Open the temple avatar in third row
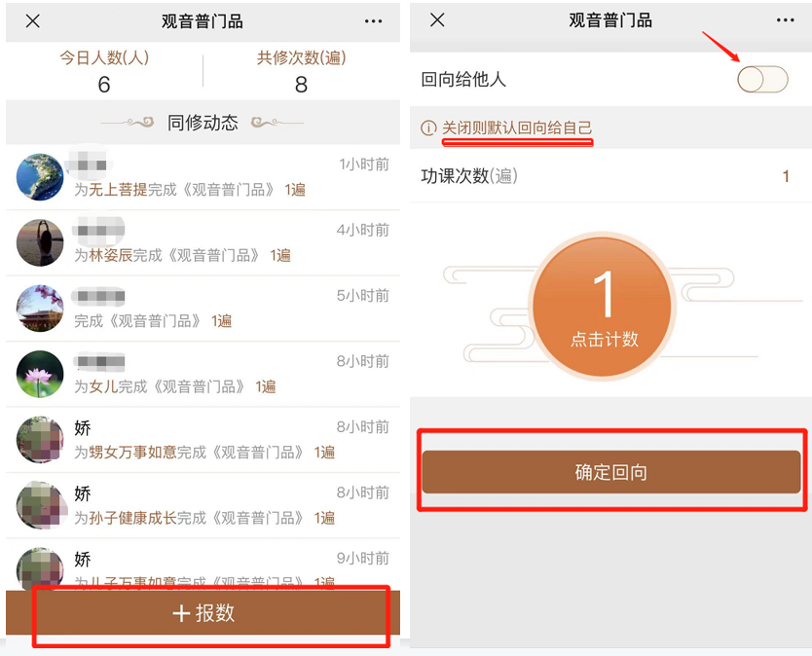The image size is (812, 656). click(x=40, y=308)
